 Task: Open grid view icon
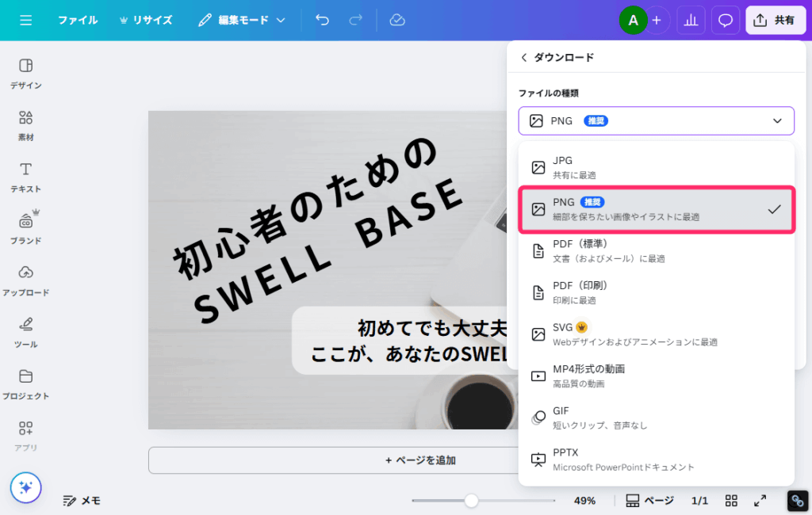(x=731, y=501)
